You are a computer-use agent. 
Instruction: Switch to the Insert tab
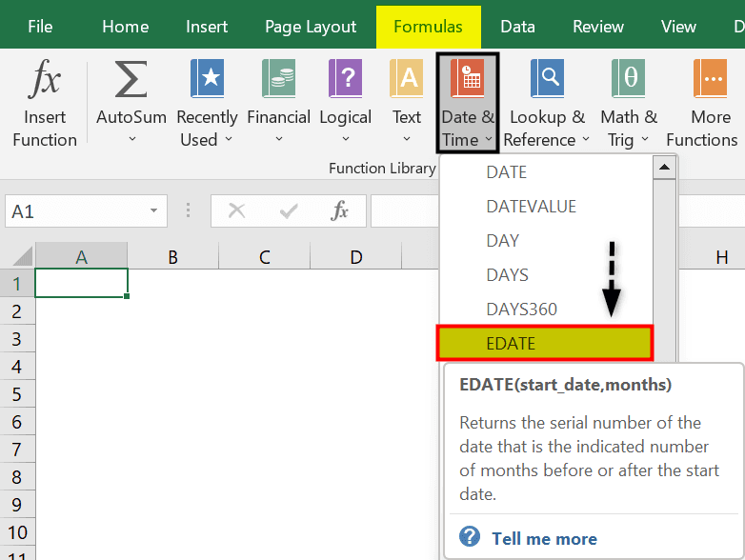[207, 27]
